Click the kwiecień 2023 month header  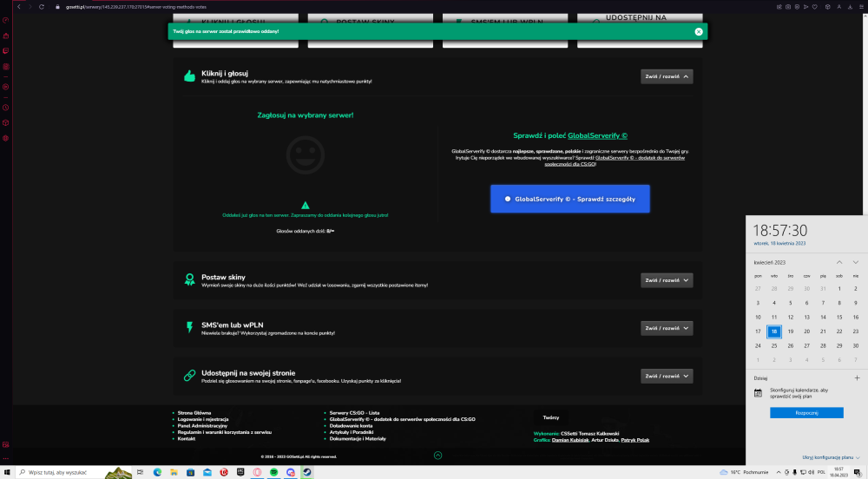tap(769, 262)
